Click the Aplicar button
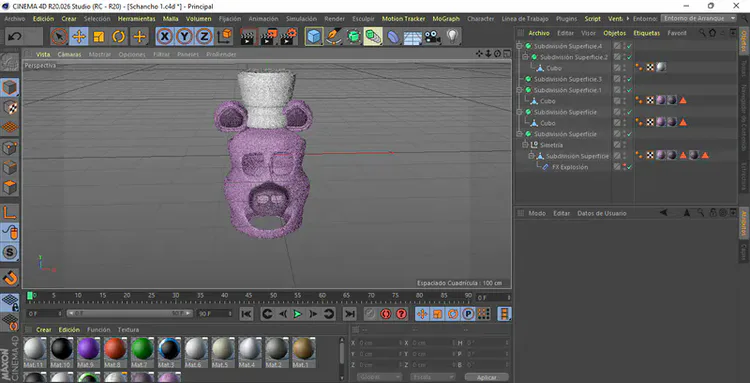Screen dimensions: 750x383 (486, 377)
